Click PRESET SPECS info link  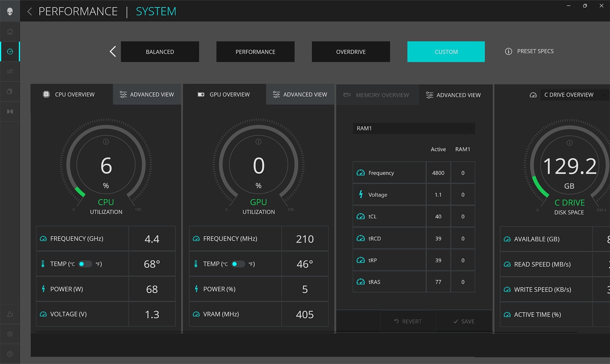[529, 51]
